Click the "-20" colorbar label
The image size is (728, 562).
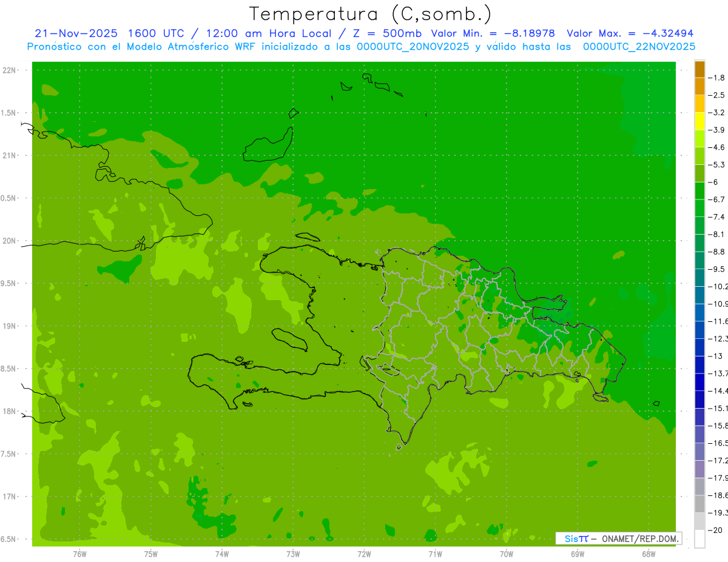click(x=715, y=530)
